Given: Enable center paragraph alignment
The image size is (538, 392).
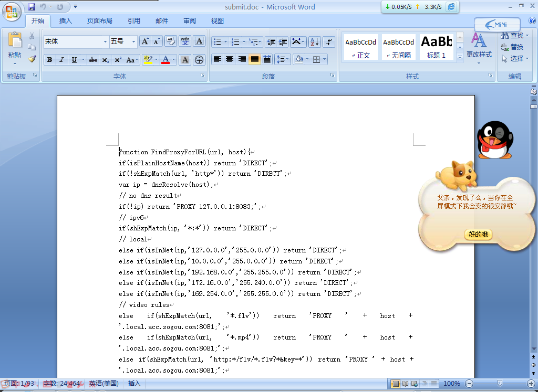Looking at the screenshot, I should tap(229, 59).
